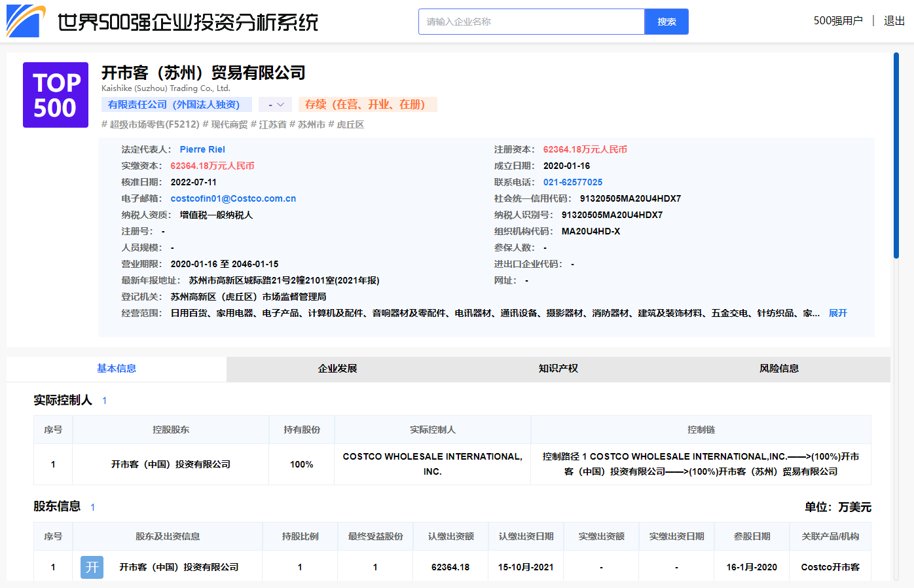The image size is (914, 588).
Task: Click the blue system logo icon
Action: click(x=26, y=21)
